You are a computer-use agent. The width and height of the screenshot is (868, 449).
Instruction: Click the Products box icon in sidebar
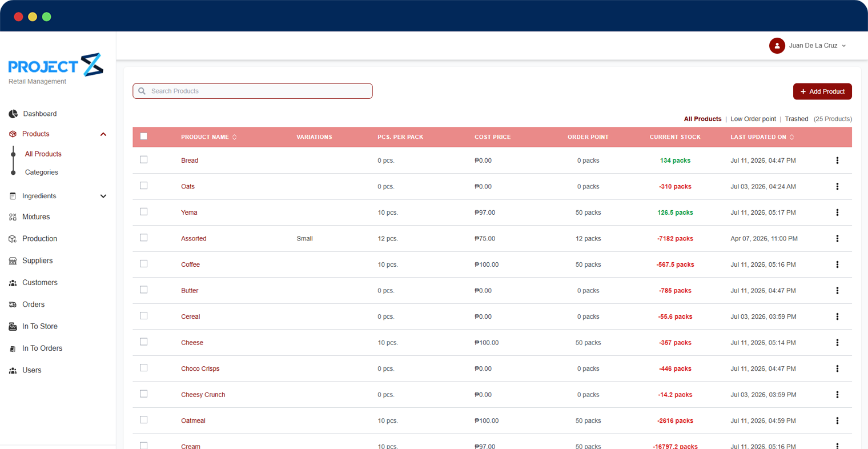point(13,134)
